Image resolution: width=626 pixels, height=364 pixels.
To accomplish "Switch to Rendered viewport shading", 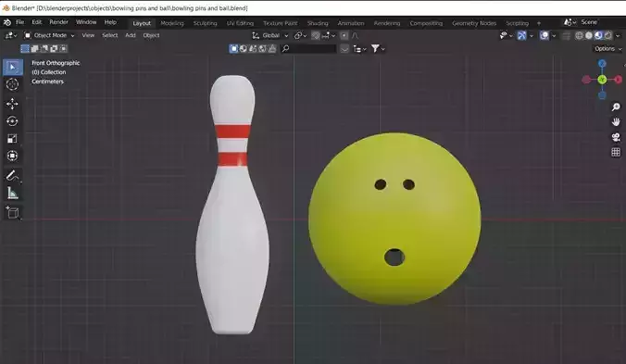I will (607, 35).
